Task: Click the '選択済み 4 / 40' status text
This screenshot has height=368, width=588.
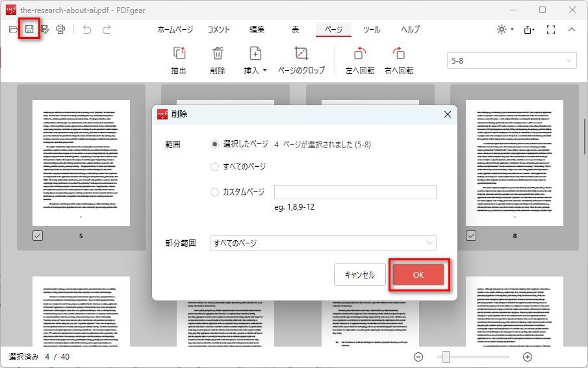Action: [39, 357]
